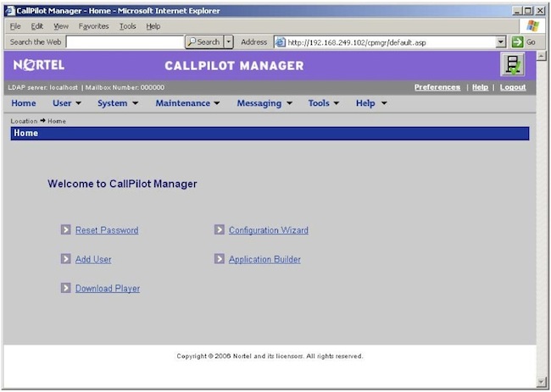
Task: Click the Search button in toolbar
Action: (x=204, y=42)
